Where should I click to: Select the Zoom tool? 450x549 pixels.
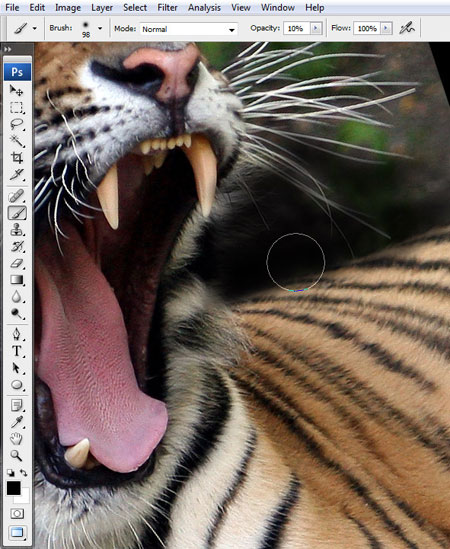coord(16,456)
